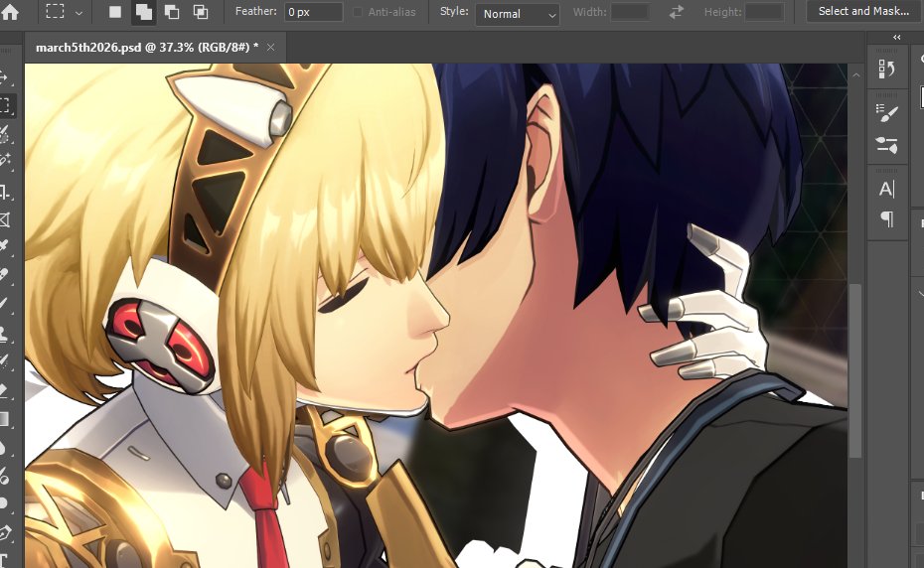Choose Intersect with selection mode
The width and height of the screenshot is (924, 568).
pos(201,12)
